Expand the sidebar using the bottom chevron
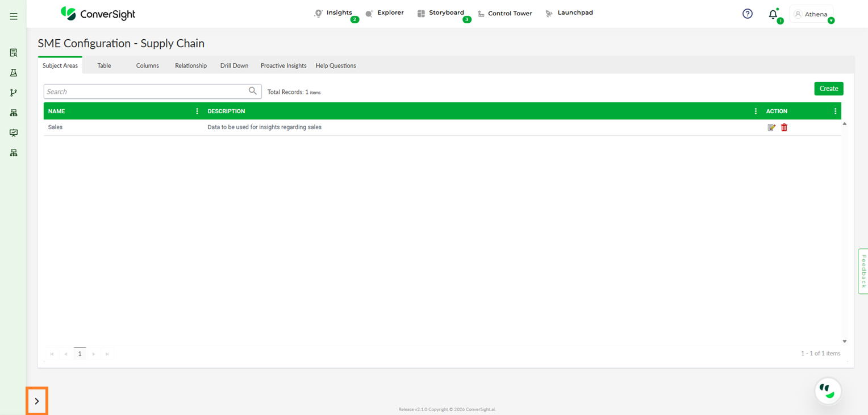Viewport: 868px width, 415px height. coord(37,401)
